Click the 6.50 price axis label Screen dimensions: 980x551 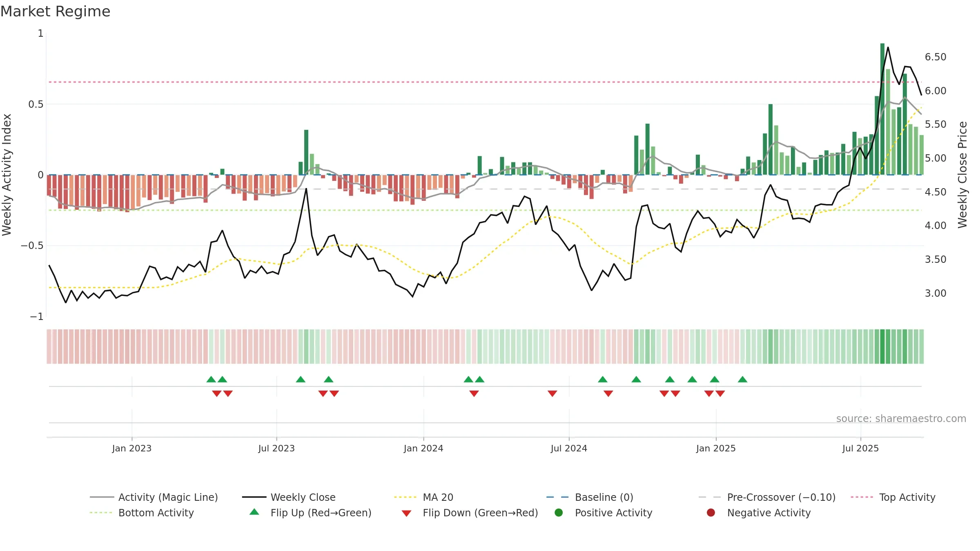(x=935, y=57)
